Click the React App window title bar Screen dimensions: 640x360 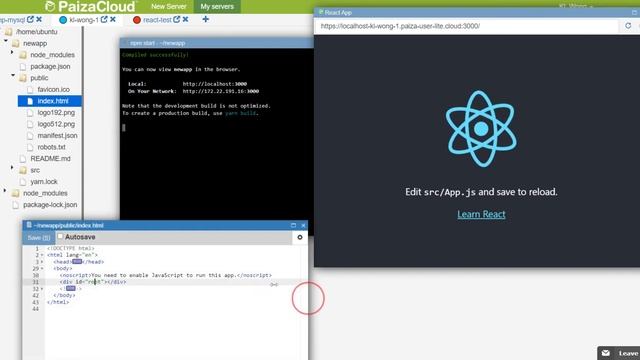point(477,13)
